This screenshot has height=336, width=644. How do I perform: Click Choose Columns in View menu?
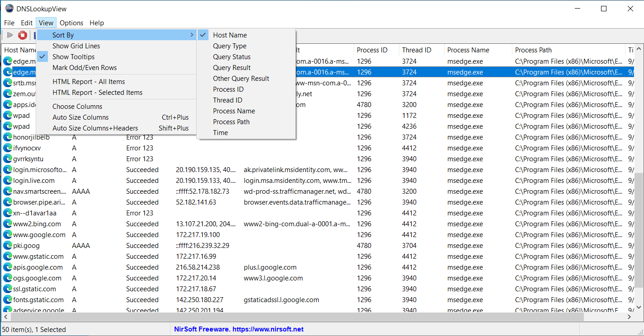tap(77, 107)
